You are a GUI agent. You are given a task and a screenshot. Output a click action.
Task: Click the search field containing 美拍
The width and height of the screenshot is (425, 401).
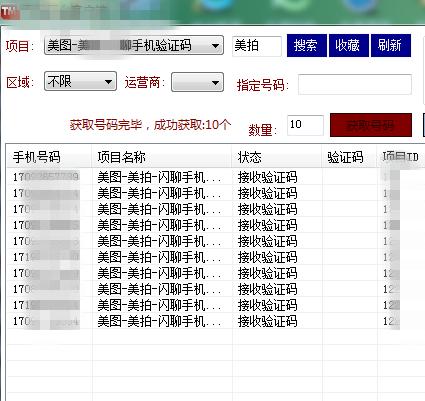click(257, 46)
